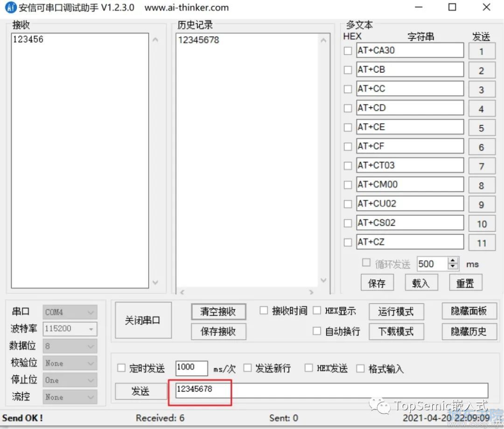The height and width of the screenshot is (429, 504).
Task: Decrease loop interval with down spinner arrow
Action: [453, 267]
